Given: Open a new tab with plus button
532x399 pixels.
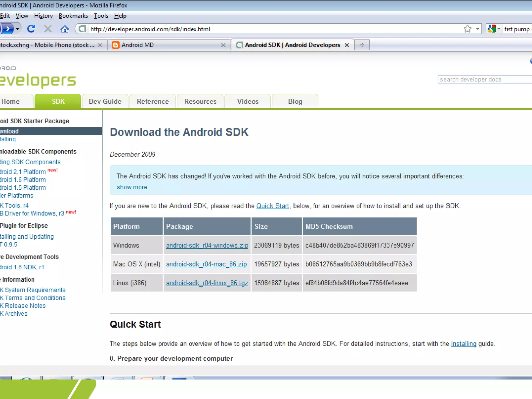Looking at the screenshot, I should point(362,45).
